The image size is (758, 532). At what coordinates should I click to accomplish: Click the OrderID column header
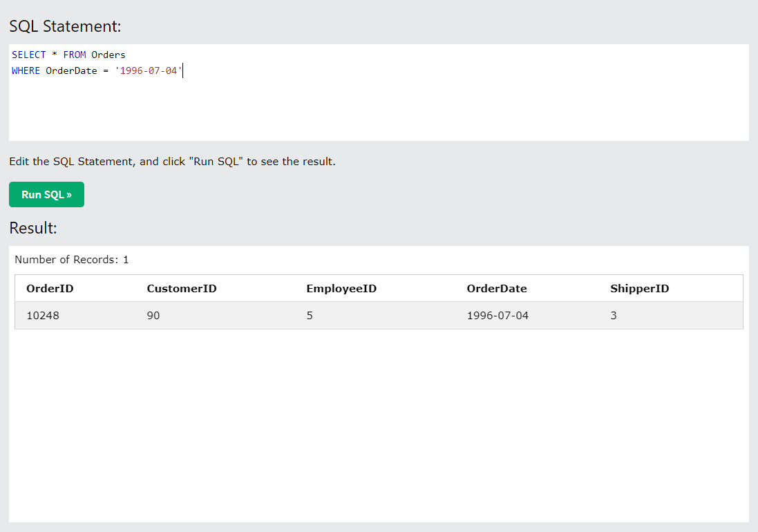tap(50, 289)
